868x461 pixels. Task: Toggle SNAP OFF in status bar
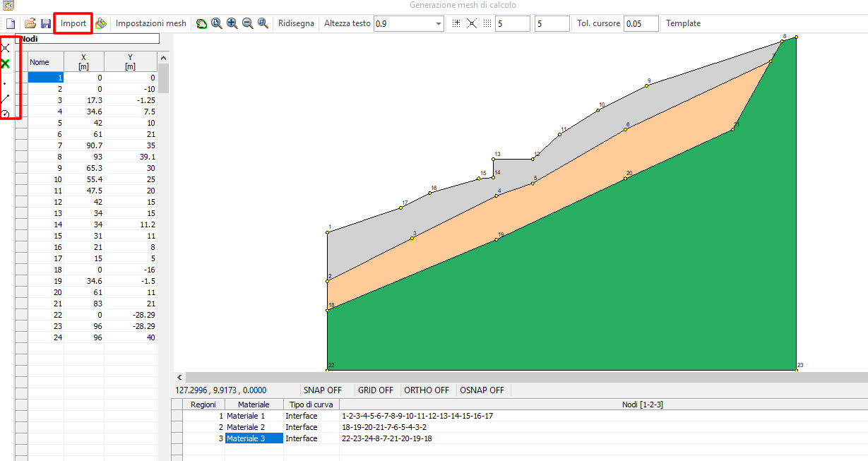(322, 390)
